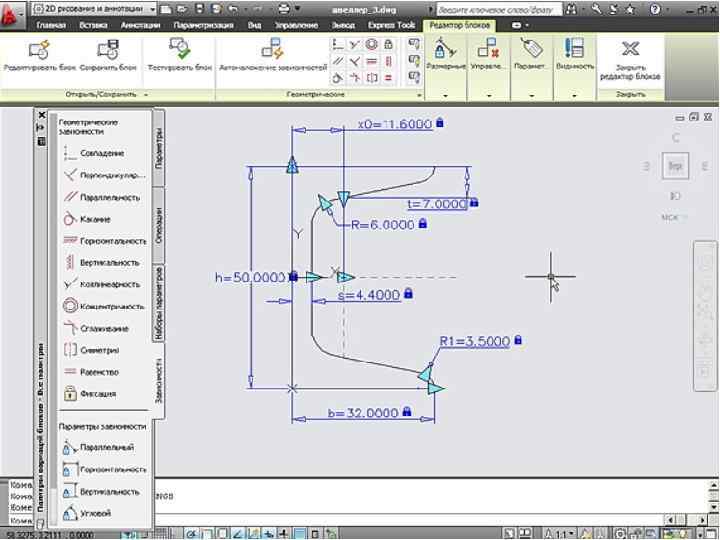Image resolution: width=720 pixels, height=540 pixels.
Task: Click Закрыть редактор блоков button
Action: [x=630, y=61]
